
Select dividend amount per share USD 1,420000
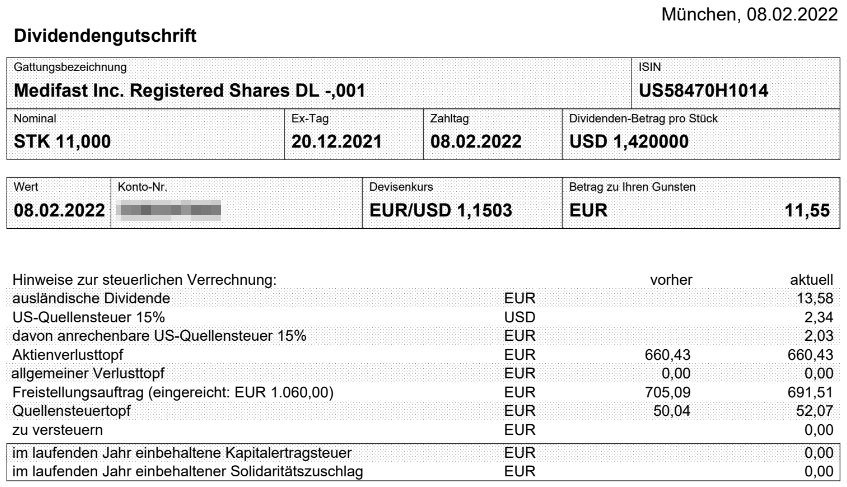[629, 141]
